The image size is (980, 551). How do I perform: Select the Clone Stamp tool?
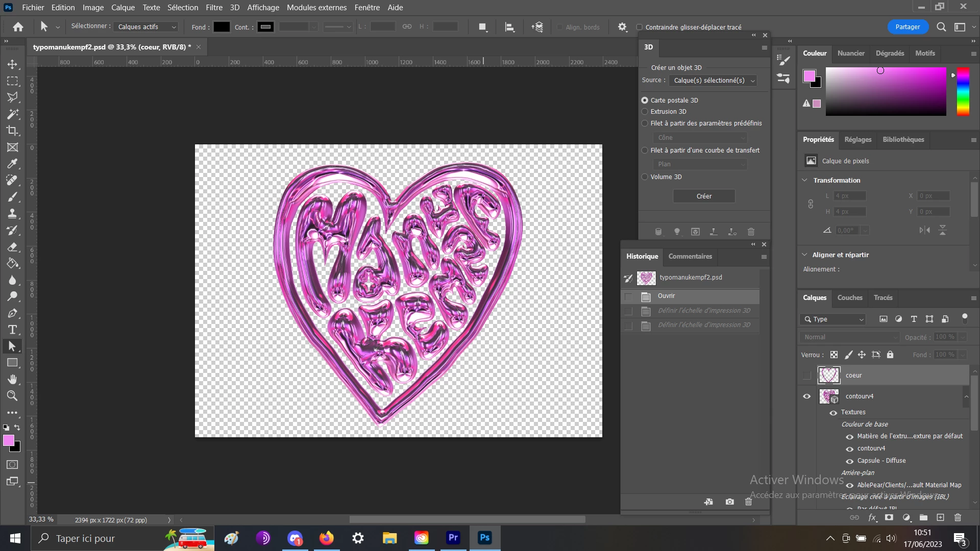(x=12, y=213)
